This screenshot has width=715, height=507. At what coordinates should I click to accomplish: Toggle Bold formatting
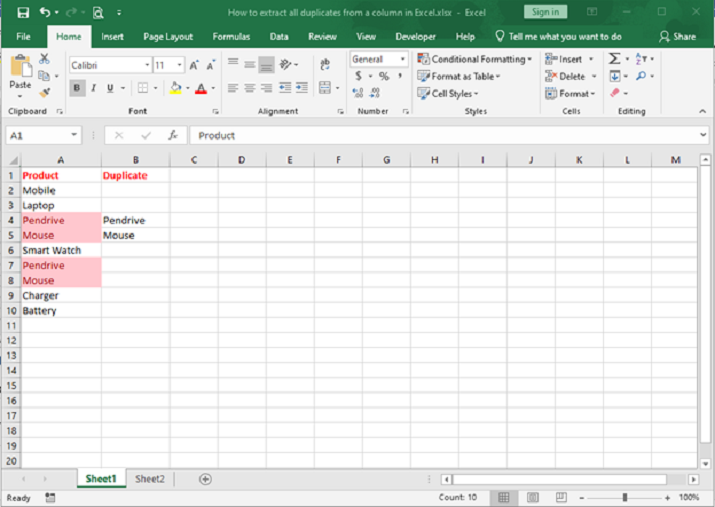tap(77, 88)
